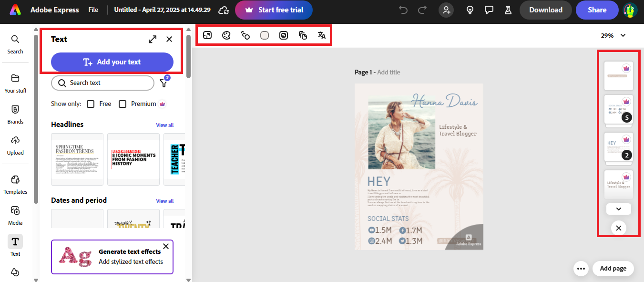Select the Text panel in the sidebar
The height and width of the screenshot is (282, 644).
15,246
